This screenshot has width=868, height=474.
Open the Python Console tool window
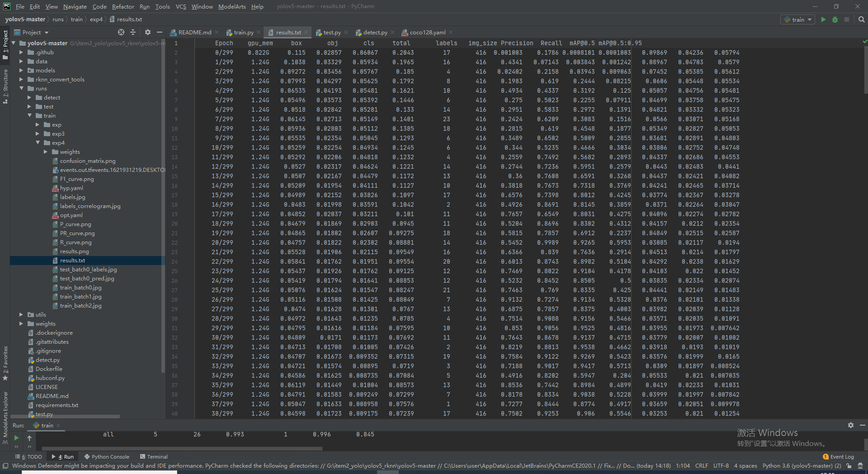(107, 457)
